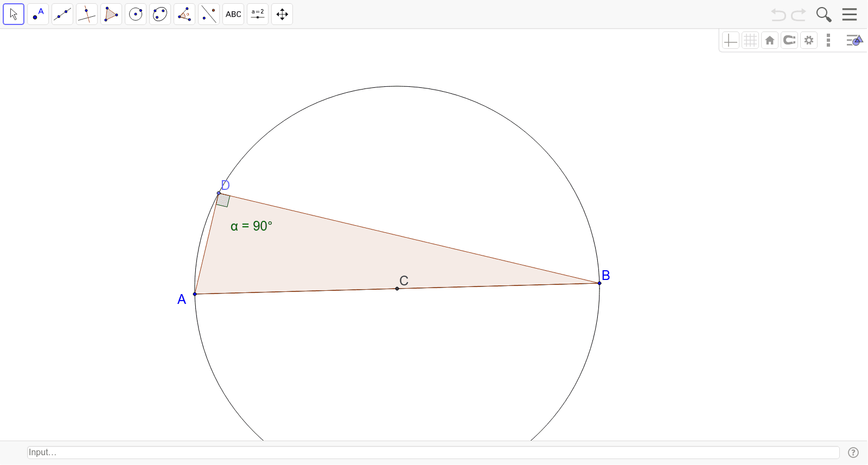Click the right-angle marker at D
The image size is (868, 465).
coord(223,200)
